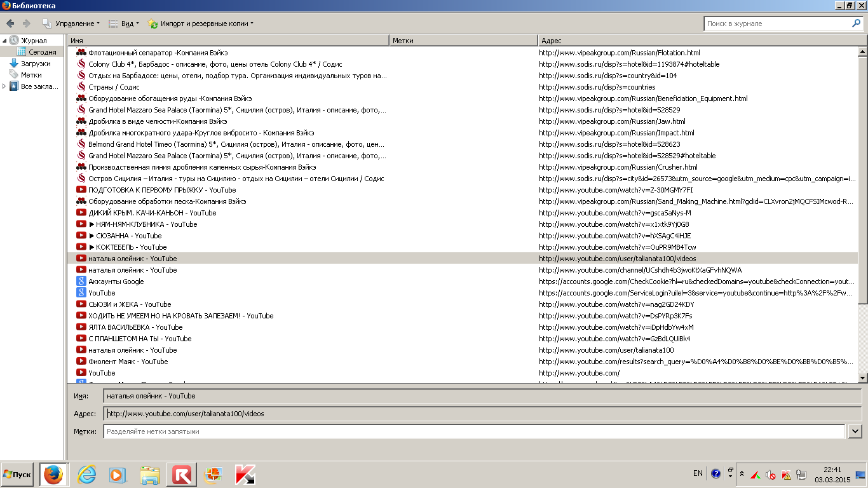Click address youtube.com/channel/UCshdh4b3jwoKtXaGFvhNQWA
The width and height of the screenshot is (868, 488).
coord(640,270)
